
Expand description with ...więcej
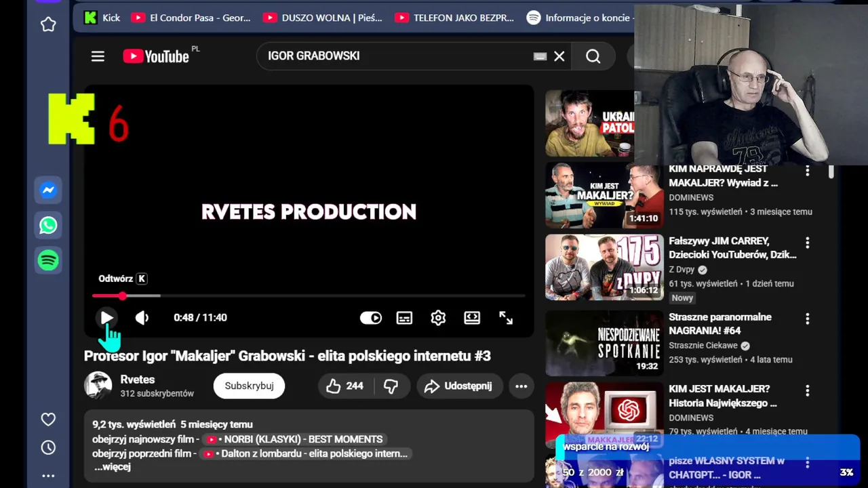[x=113, y=467]
